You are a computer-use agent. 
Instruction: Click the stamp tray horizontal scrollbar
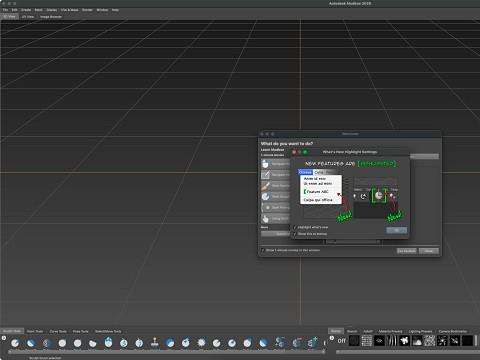(407, 351)
